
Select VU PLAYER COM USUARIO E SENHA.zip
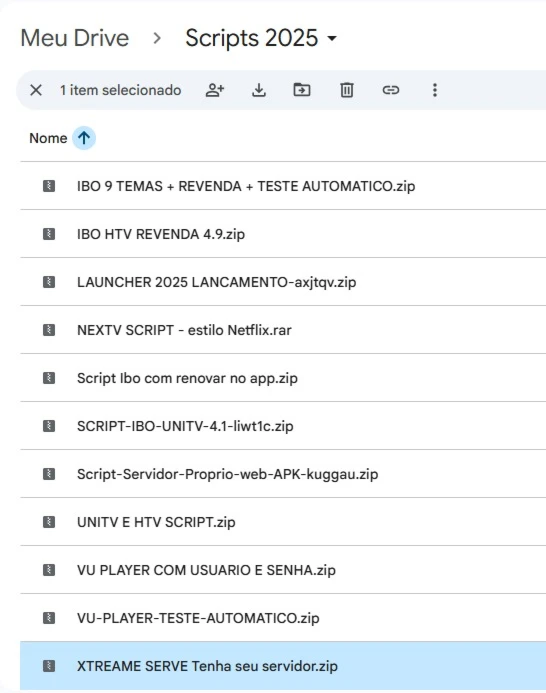(283, 570)
